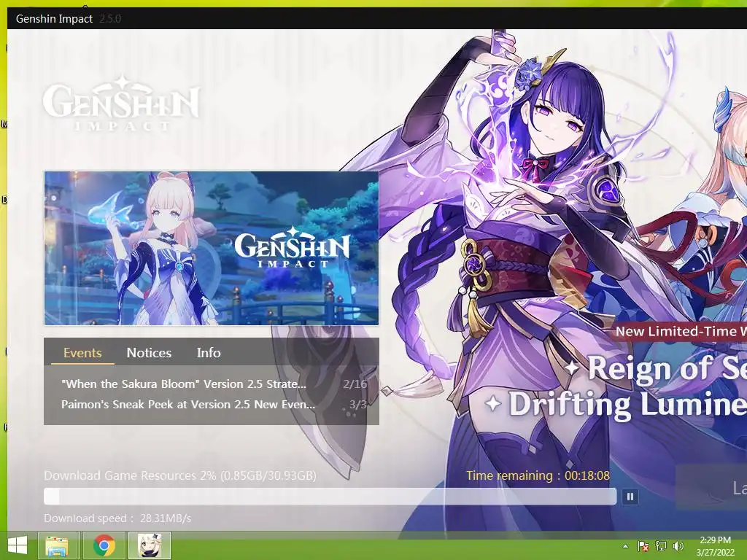Viewport: 747px width, 560px height.
Task: Open Paimon's Sneak Peek at Version 2.5 article
Action: 188,404
